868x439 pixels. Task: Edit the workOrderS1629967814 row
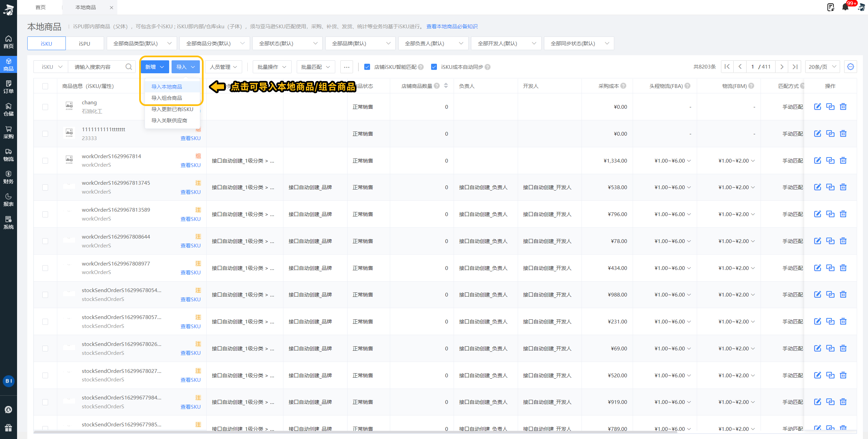pyautogui.click(x=818, y=161)
